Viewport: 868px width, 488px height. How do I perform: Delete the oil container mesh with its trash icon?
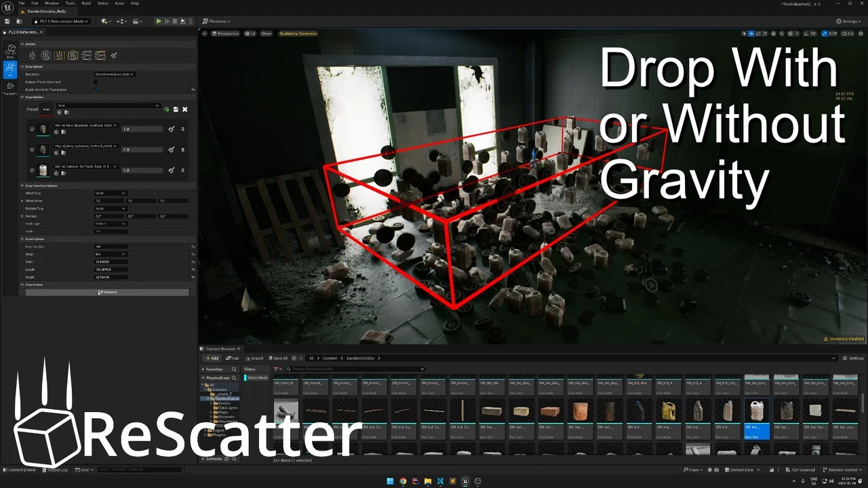point(182,170)
